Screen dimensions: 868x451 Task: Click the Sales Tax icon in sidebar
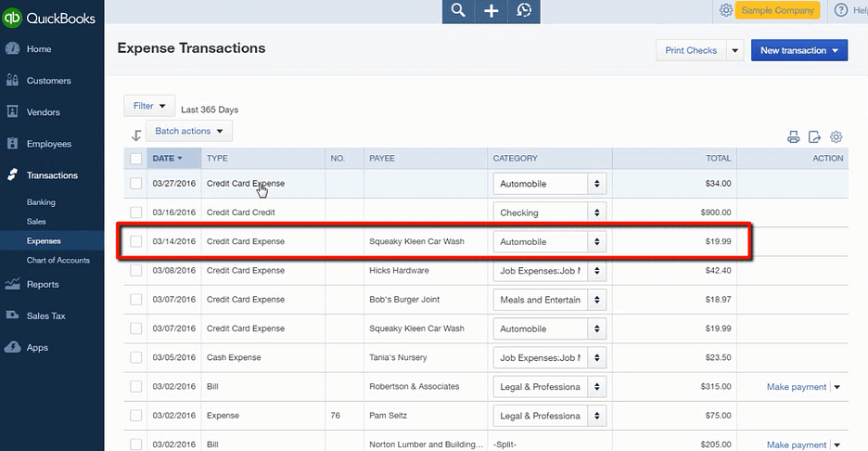point(12,316)
